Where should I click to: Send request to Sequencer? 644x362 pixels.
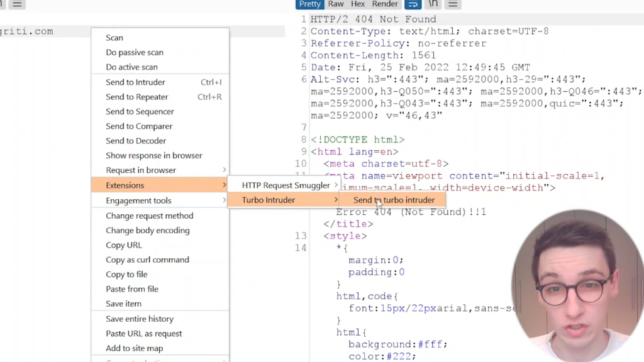[x=160, y=112]
